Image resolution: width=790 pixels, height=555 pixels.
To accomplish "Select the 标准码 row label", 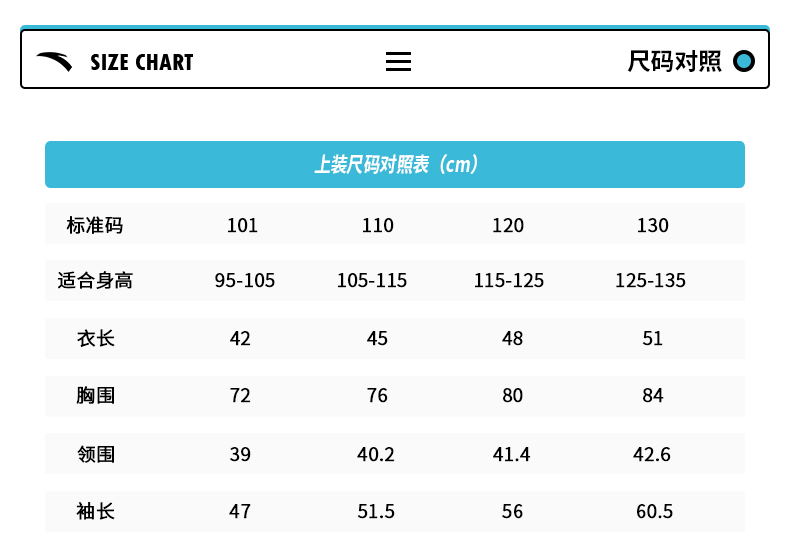I will click(x=95, y=225).
